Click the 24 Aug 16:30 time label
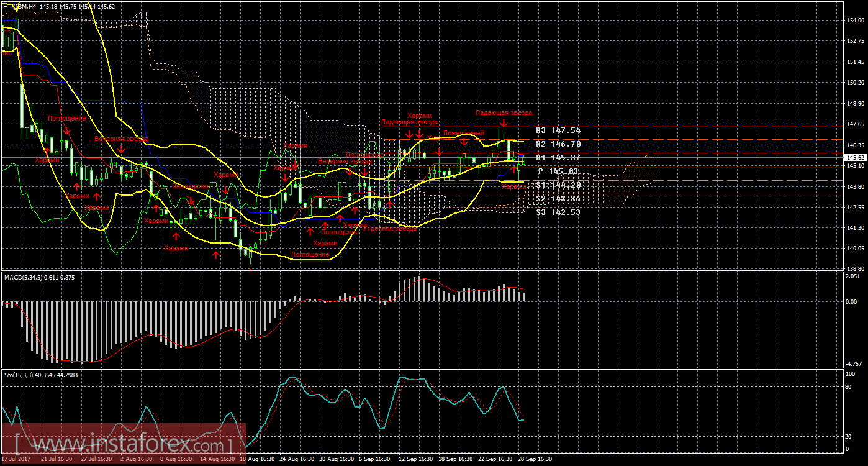The width and height of the screenshot is (868, 466). [297, 460]
